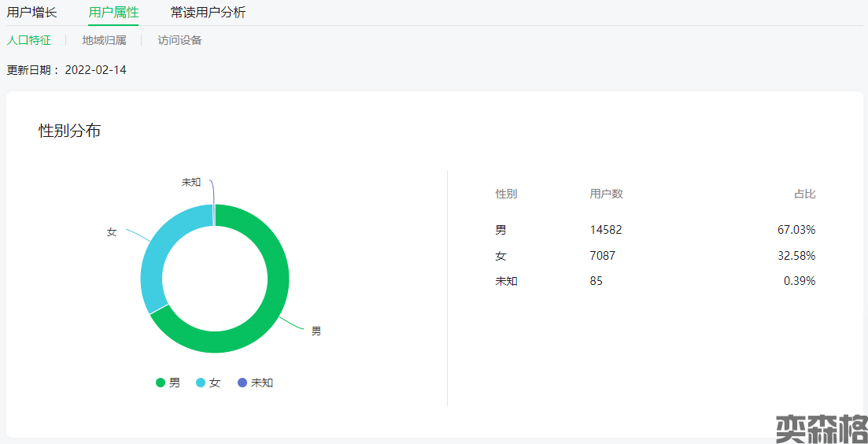Switch to the 用户增长 tab
The image size is (868, 444).
pos(31,13)
